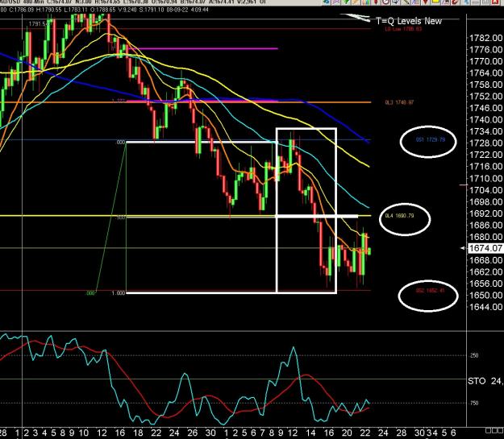Click the 1698.00 price axis label
This screenshot has height=439, width=504.
(485, 201)
